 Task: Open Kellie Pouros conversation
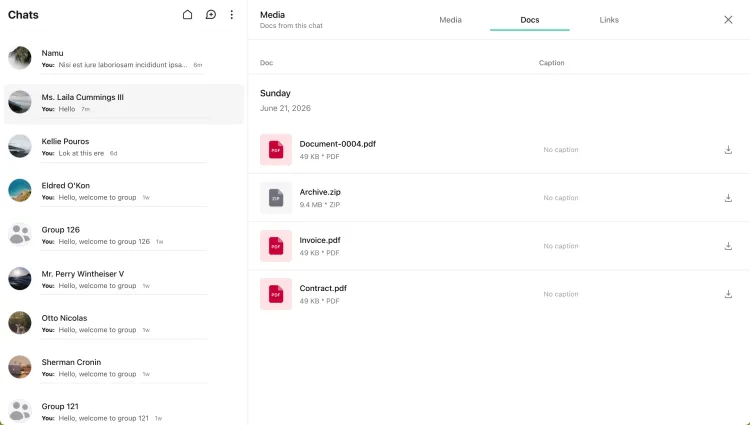coord(124,147)
